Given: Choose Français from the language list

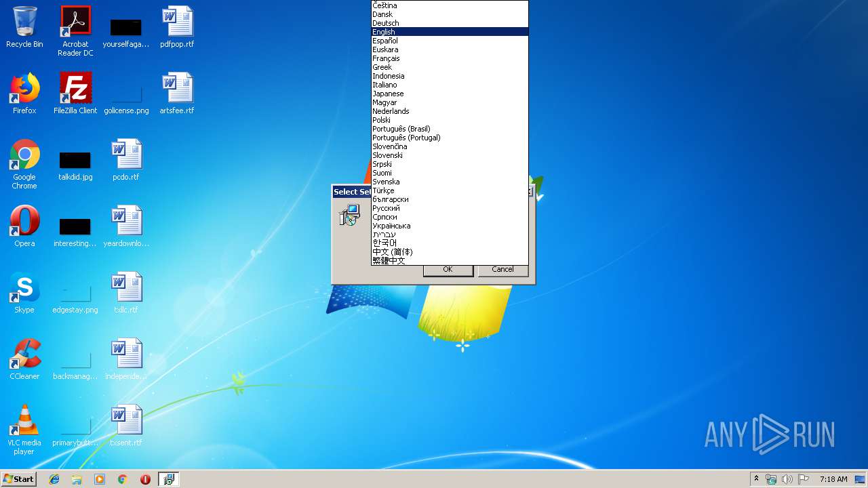Looking at the screenshot, I should tap(450, 58).
